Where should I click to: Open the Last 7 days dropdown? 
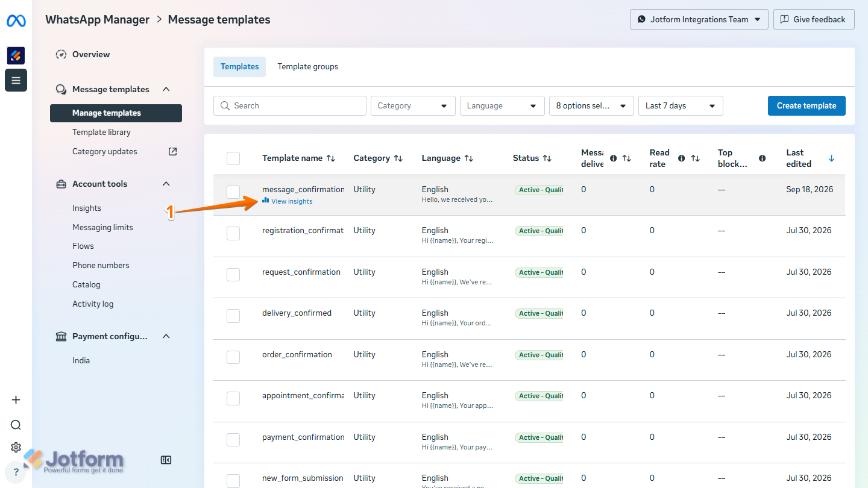(681, 105)
